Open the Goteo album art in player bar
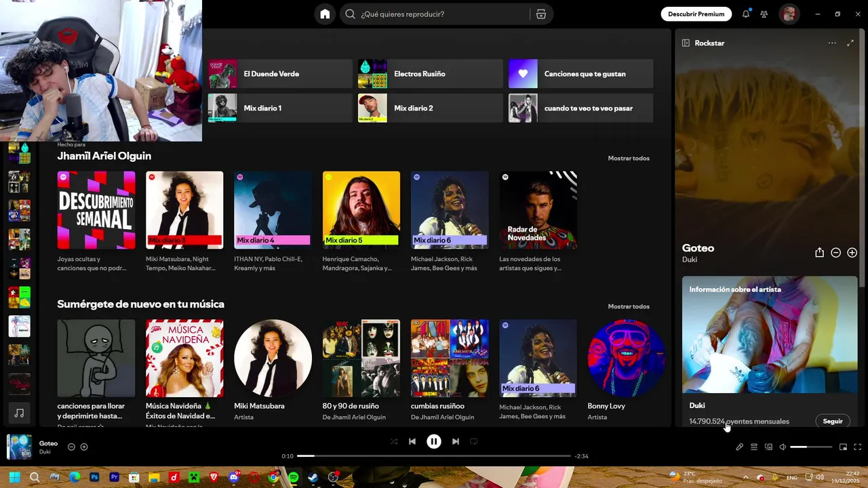868x488 pixels. (x=19, y=447)
